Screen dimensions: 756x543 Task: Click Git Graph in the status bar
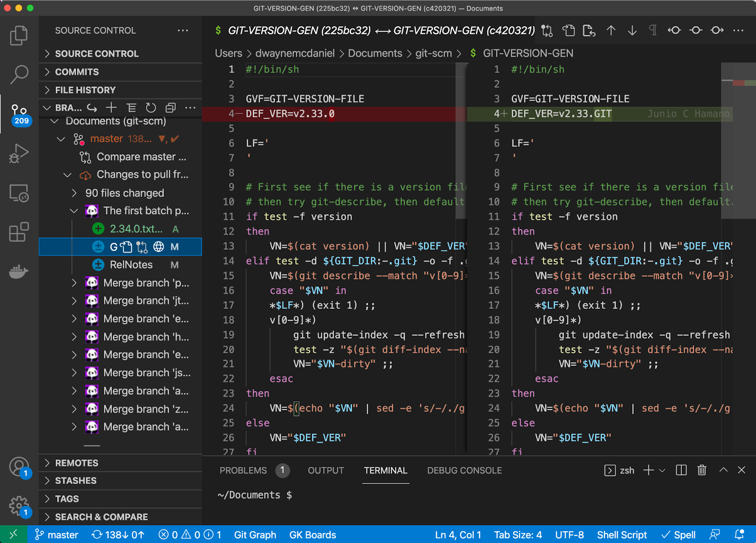(x=255, y=535)
